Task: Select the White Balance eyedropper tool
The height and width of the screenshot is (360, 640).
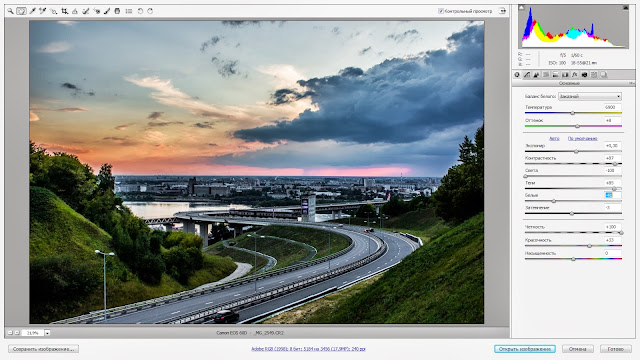Action: pyautogui.click(x=32, y=11)
